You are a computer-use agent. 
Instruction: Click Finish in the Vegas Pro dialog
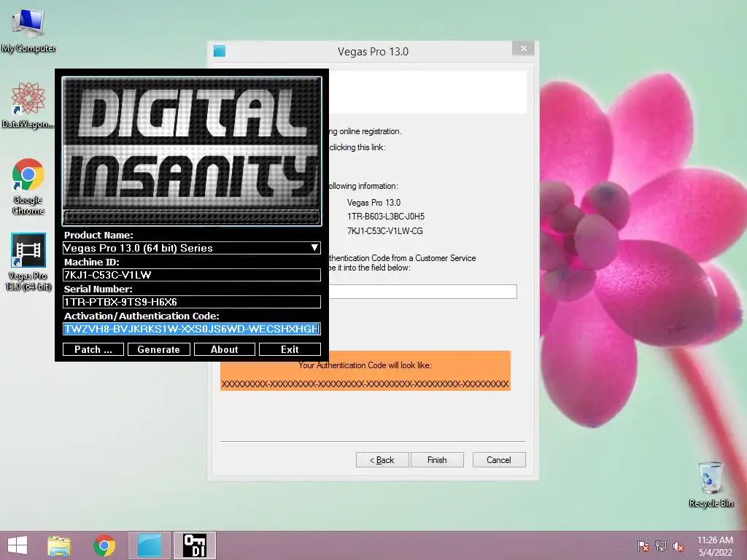click(x=437, y=460)
